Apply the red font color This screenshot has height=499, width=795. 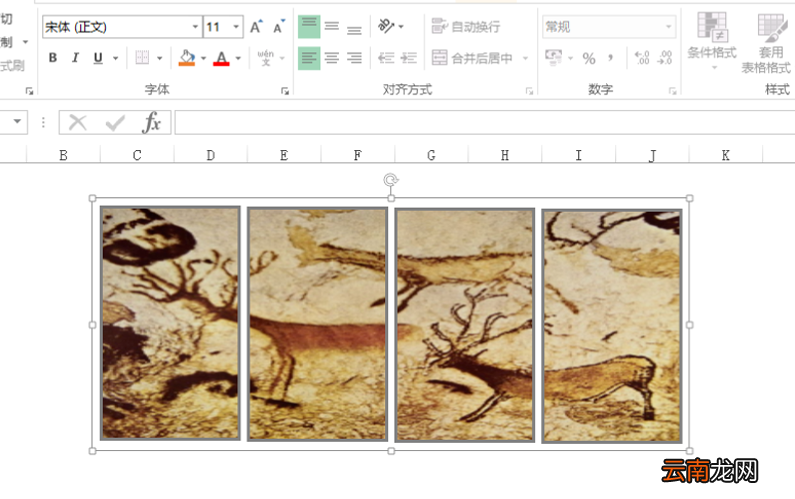coord(221,58)
